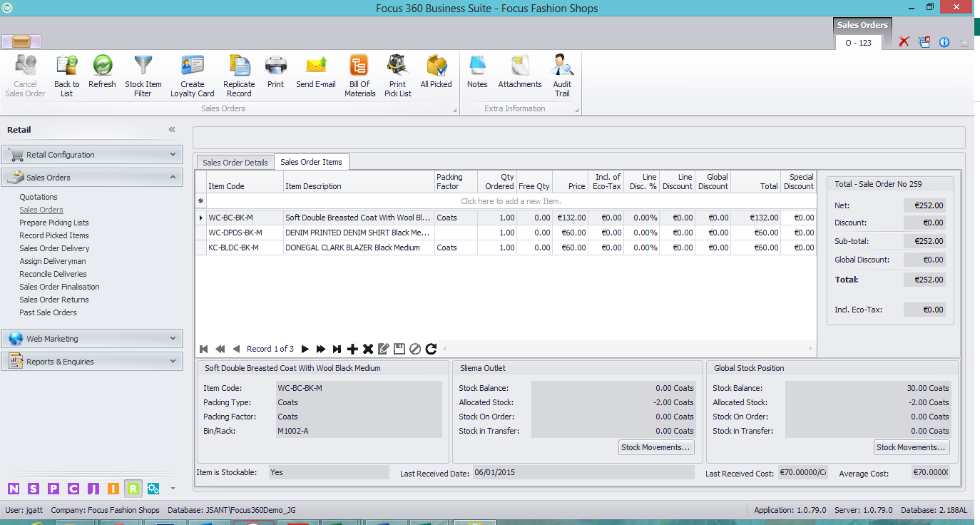Open the Extra Information group launcher
The image size is (980, 525).
coord(577,111)
